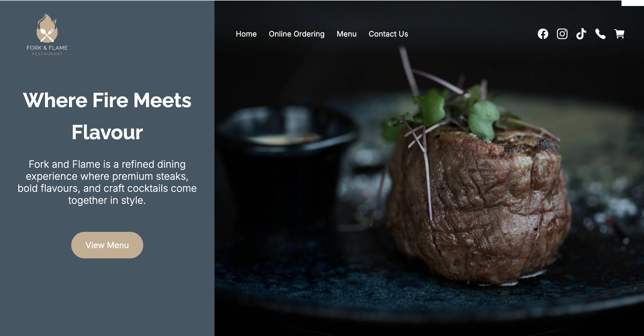644x336 pixels.
Task: Click the RESTAURANT tagline under the logo
Action: click(47, 54)
